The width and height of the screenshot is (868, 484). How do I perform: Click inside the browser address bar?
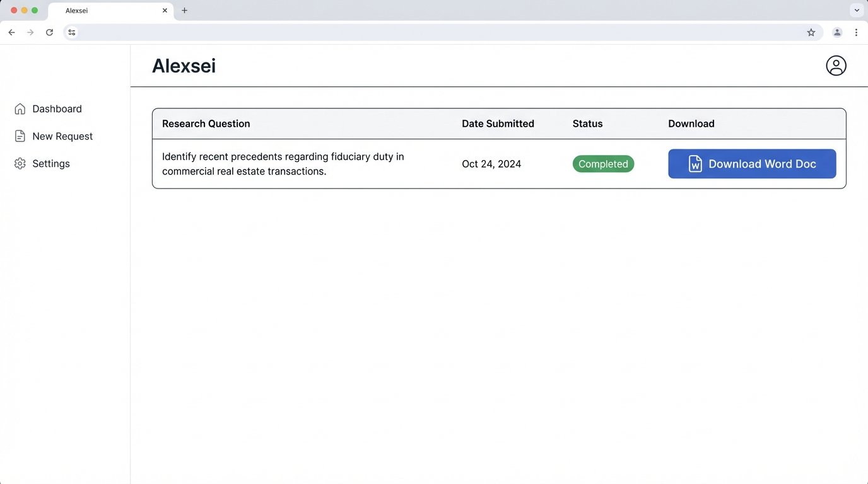[x=378, y=32]
